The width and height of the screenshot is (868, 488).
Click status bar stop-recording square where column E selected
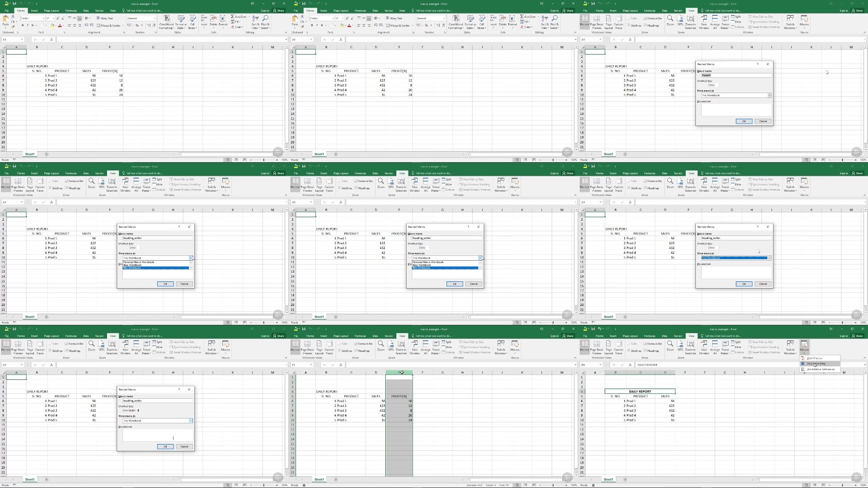[304, 485]
